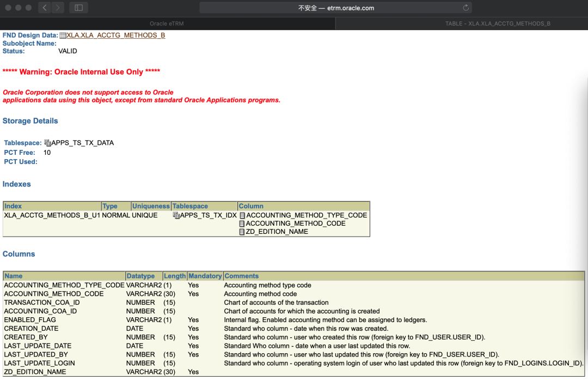Click the browser back arrow
The width and height of the screenshot is (588, 381).
tap(43, 8)
